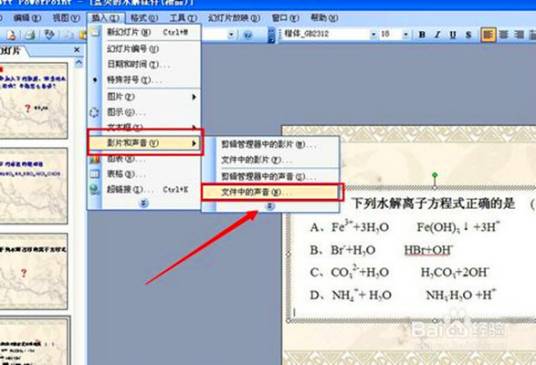This screenshot has height=365, width=536.
Task: Click the Italic formatting button
Action: 437,35
